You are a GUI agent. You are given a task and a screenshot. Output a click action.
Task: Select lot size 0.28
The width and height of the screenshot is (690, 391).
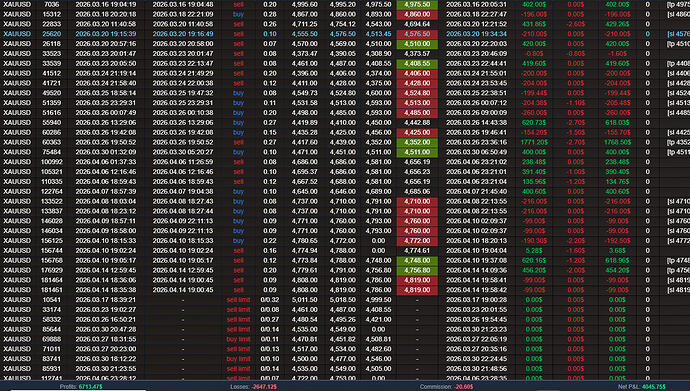(270, 14)
